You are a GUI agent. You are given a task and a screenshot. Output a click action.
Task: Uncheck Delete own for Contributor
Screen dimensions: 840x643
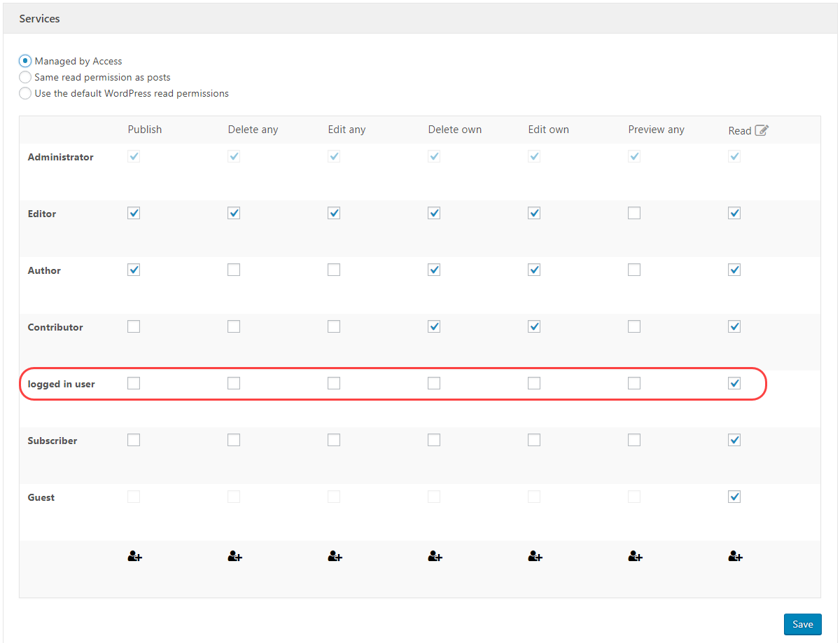[434, 326]
